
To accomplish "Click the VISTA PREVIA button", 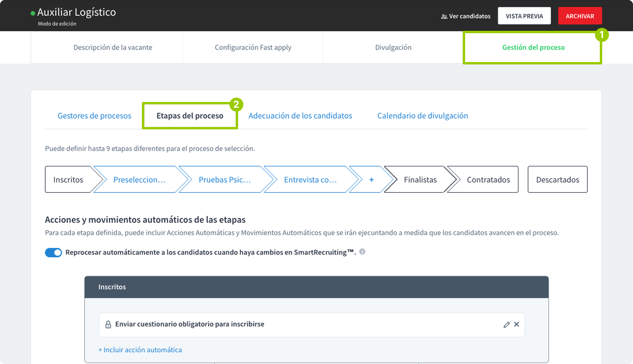I will click(524, 15).
